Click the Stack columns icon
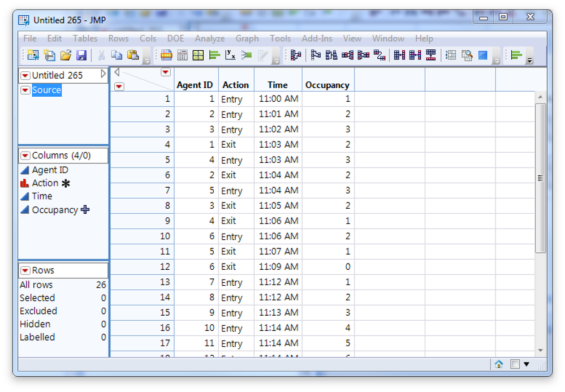 (347, 55)
